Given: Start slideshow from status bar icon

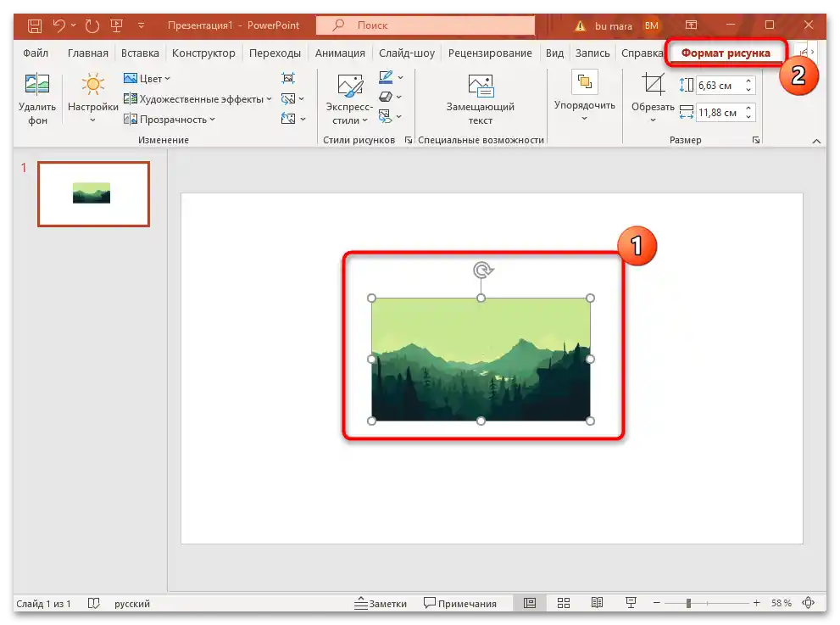Looking at the screenshot, I should (x=631, y=603).
